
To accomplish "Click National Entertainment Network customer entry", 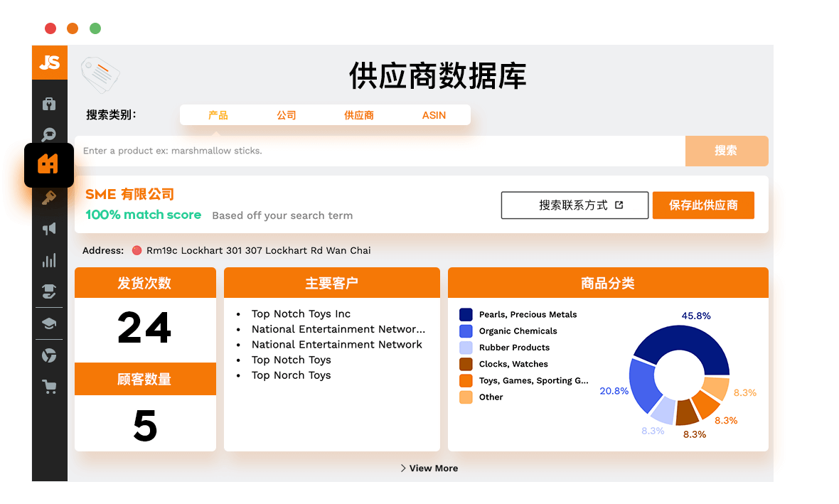I will click(336, 345).
